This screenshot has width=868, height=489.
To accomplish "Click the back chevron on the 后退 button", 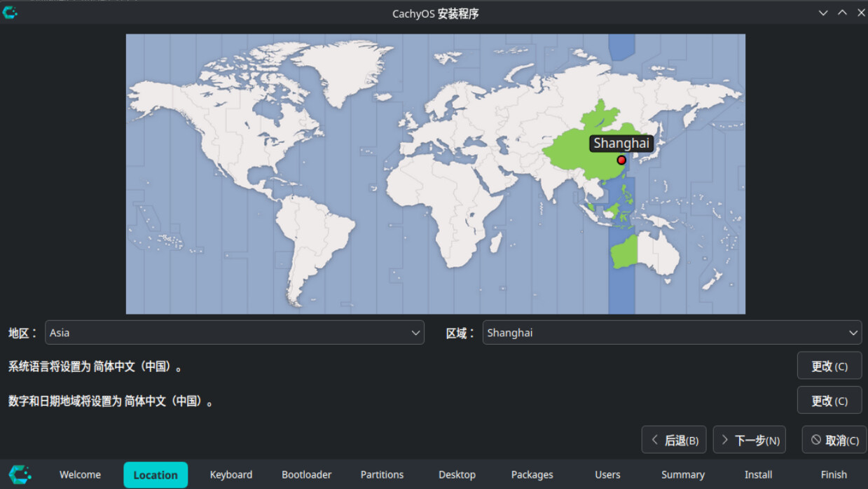I will pyautogui.click(x=654, y=440).
